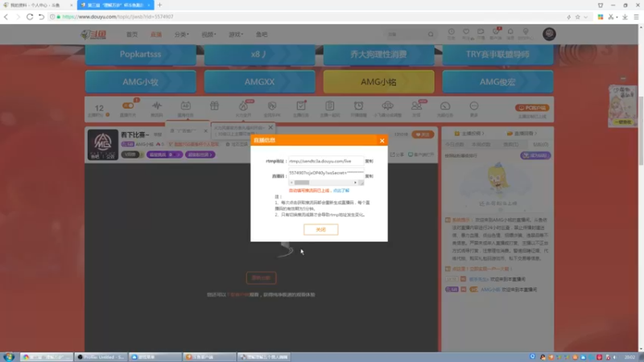Screen dimensions: 644x362
Task: Copy the stream key code
Action: [369, 176]
